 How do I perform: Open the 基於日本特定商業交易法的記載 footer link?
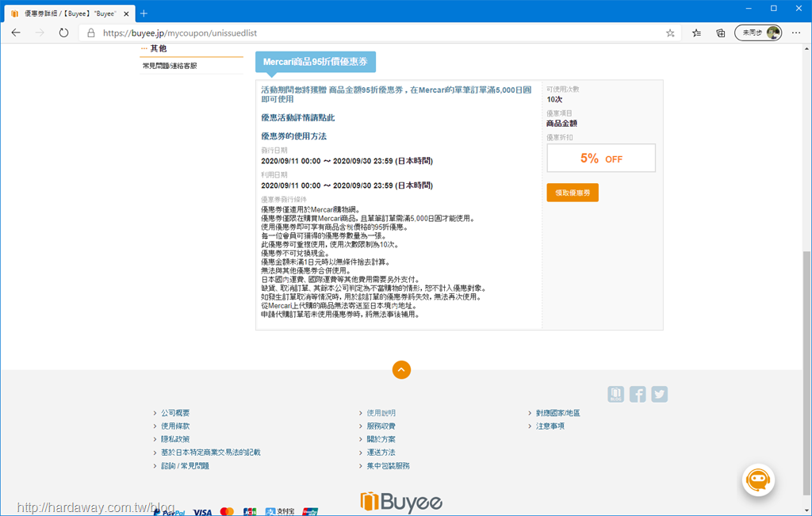tap(210, 453)
